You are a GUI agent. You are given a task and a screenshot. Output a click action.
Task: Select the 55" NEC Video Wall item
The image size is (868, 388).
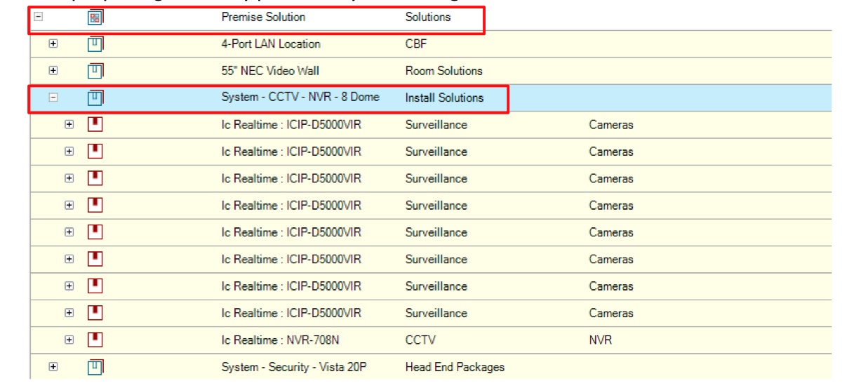pyautogui.click(x=270, y=70)
